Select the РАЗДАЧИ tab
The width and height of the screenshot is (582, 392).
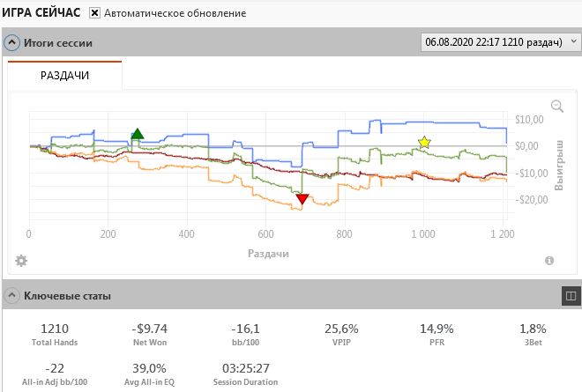point(64,75)
